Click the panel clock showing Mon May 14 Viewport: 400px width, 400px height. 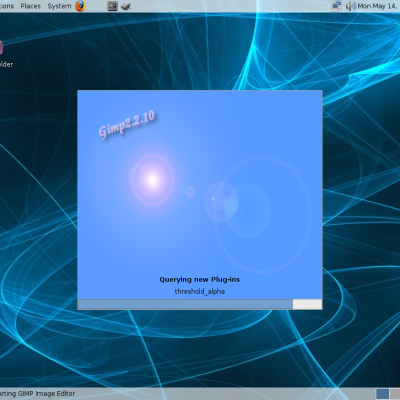tap(378, 6)
